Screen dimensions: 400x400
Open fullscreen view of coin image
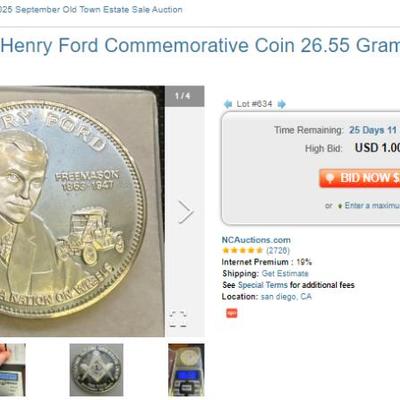[178, 319]
